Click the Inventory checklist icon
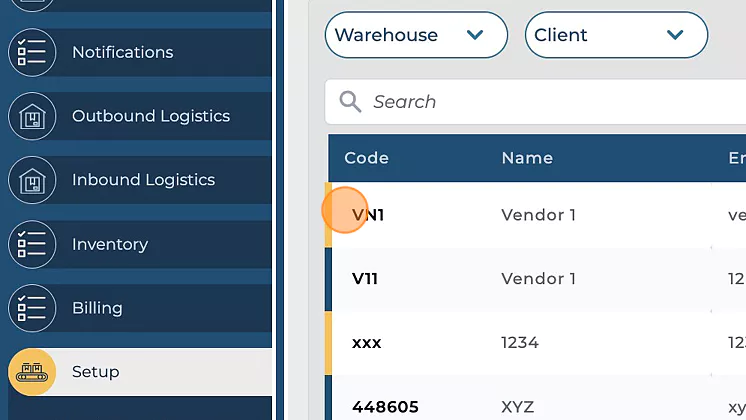Viewport: 746px width, 420px height. point(32,244)
